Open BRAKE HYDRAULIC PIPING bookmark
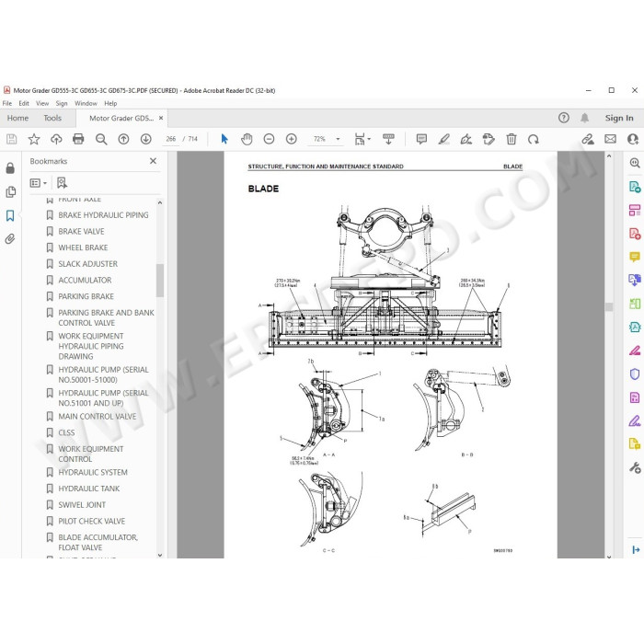644x644 pixels. coord(103,214)
